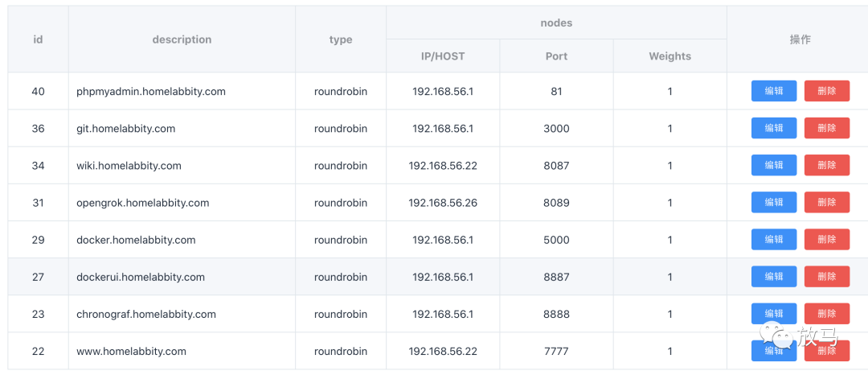Delete the chronograf.homelabbity.com row
Viewport: 868px width, 375px height.
(826, 314)
